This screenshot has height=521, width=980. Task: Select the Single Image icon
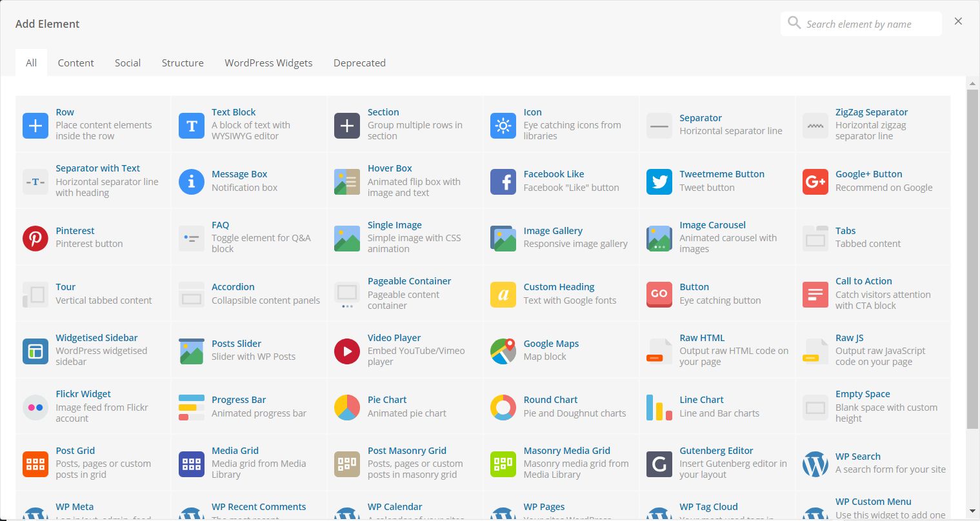point(347,239)
